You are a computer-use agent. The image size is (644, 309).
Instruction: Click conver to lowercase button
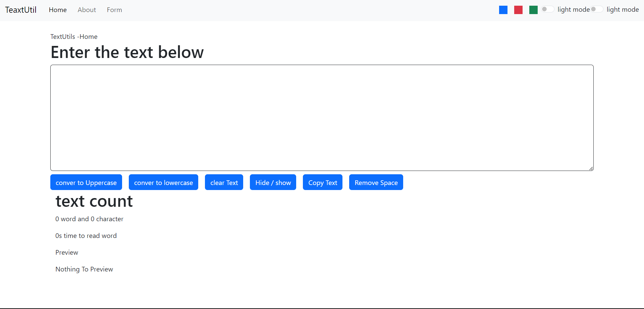tap(163, 182)
